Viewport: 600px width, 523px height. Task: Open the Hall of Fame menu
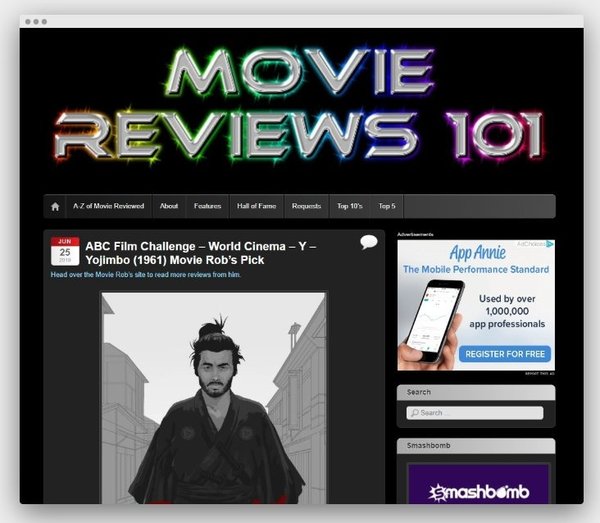(256, 206)
